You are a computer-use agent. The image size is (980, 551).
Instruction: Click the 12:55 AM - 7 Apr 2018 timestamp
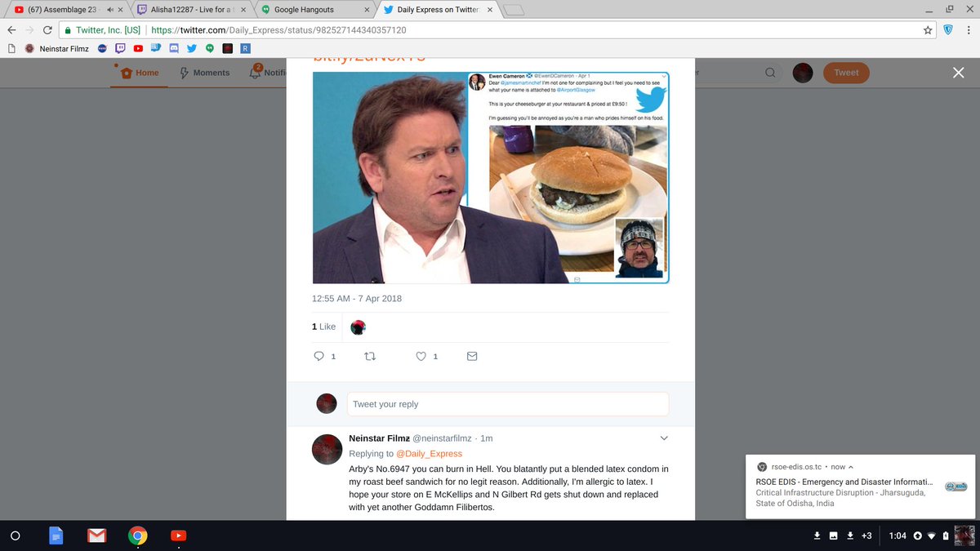click(x=357, y=298)
